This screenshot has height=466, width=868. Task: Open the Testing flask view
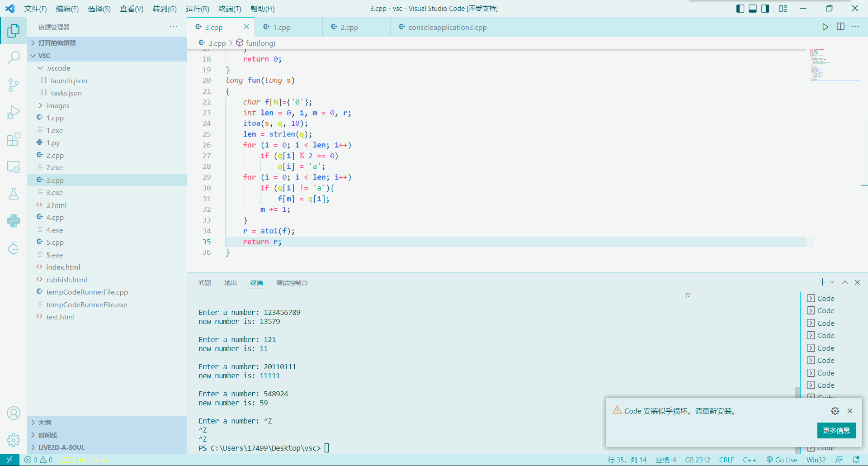pos(14,194)
